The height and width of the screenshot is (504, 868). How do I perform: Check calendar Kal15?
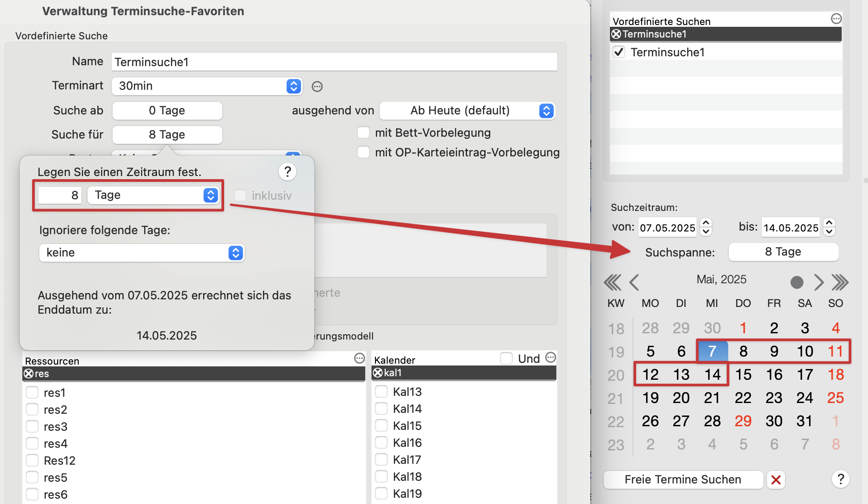click(x=381, y=426)
